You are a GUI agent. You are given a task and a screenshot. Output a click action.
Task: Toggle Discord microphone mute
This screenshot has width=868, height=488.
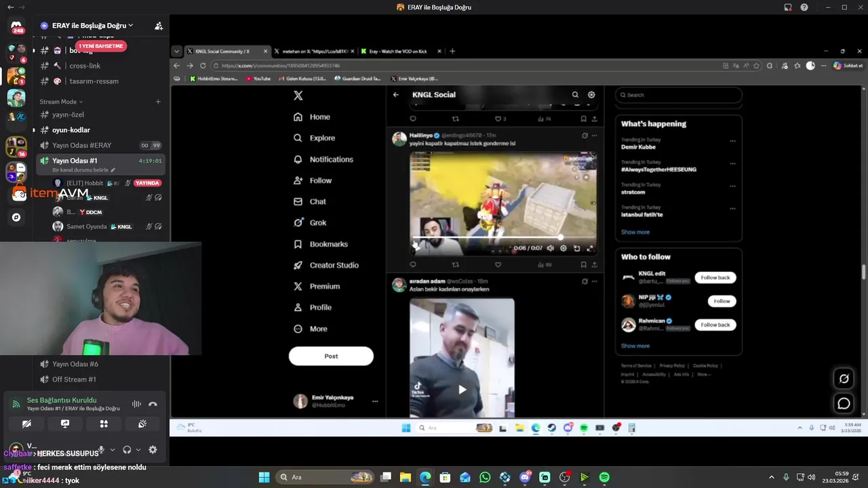pyautogui.click(x=101, y=449)
